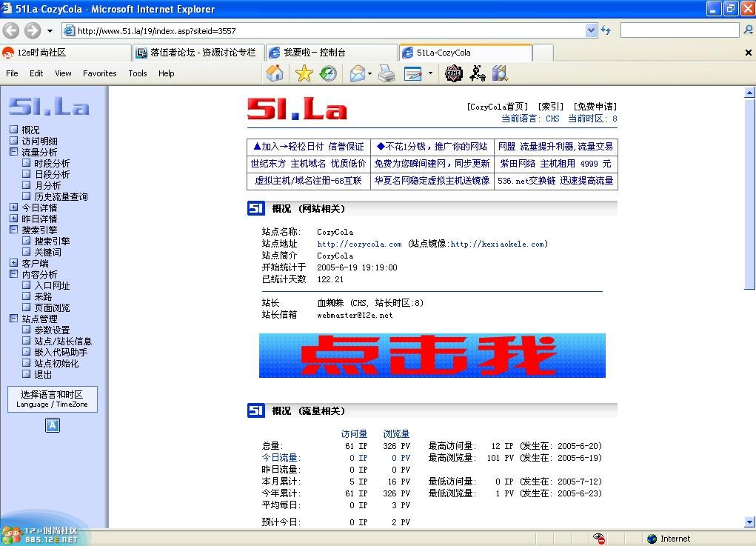756x546 pixels.
Task: Open the page Edit toolbar icon
Action: coord(412,73)
